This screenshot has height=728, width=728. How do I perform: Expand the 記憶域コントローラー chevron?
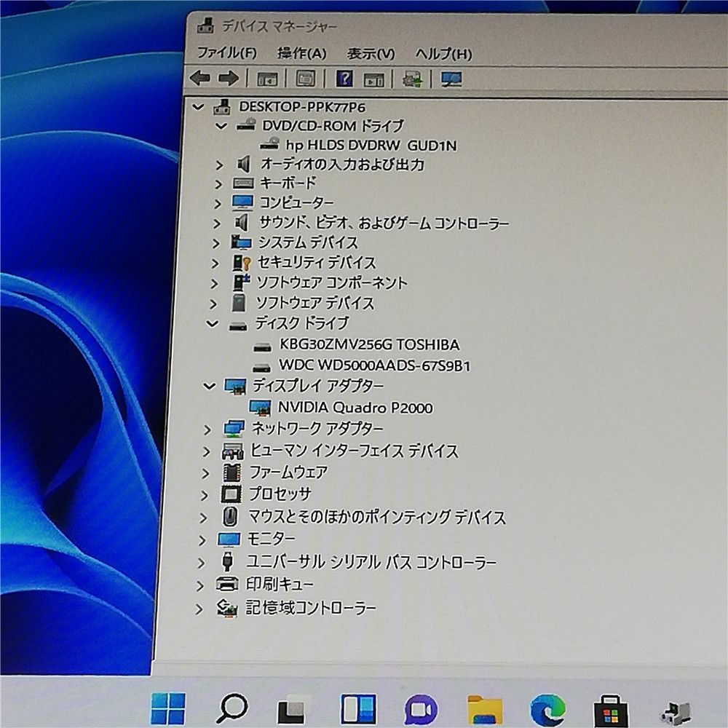click(199, 609)
